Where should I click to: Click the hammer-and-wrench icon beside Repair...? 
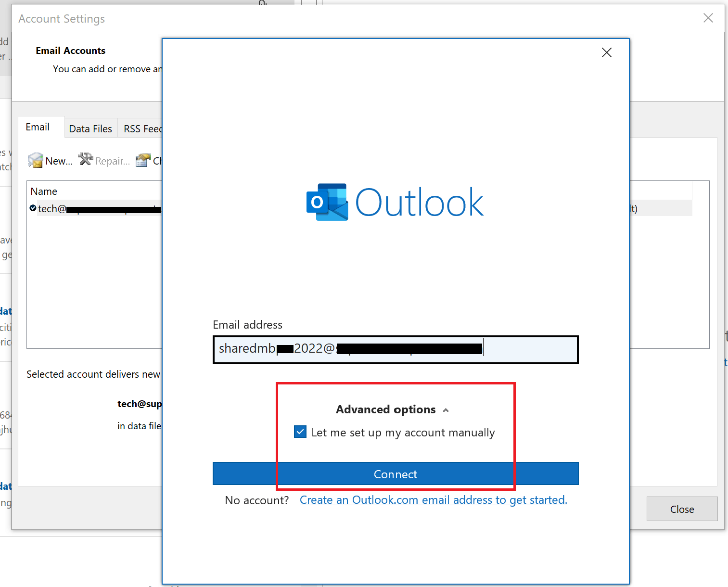[x=86, y=159]
